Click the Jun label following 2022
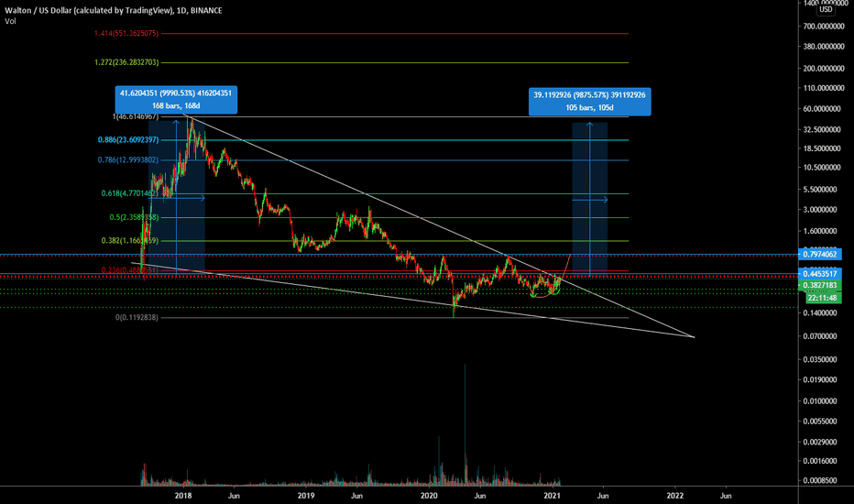Viewport: 854px width, 504px height. [x=726, y=496]
